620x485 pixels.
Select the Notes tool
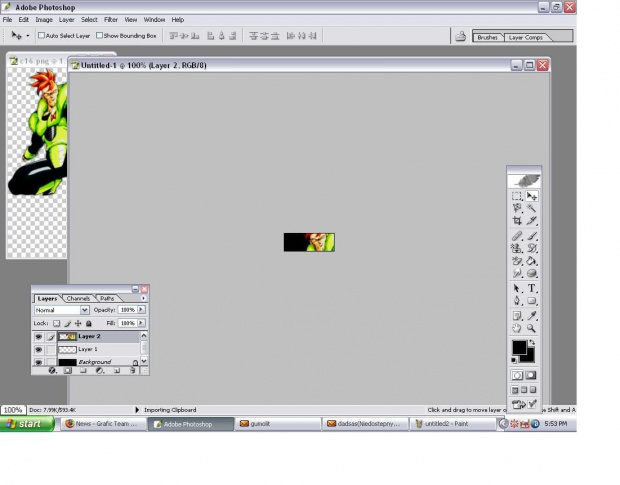coord(517,316)
